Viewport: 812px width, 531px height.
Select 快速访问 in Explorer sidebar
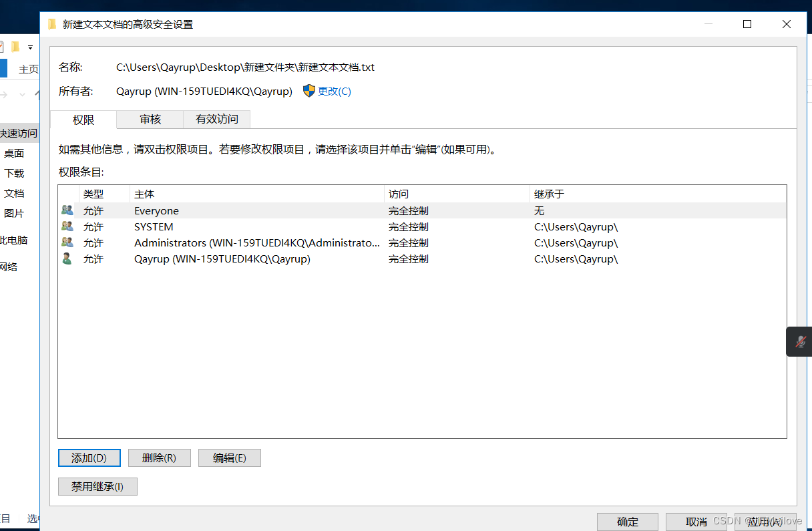pyautogui.click(x=19, y=133)
